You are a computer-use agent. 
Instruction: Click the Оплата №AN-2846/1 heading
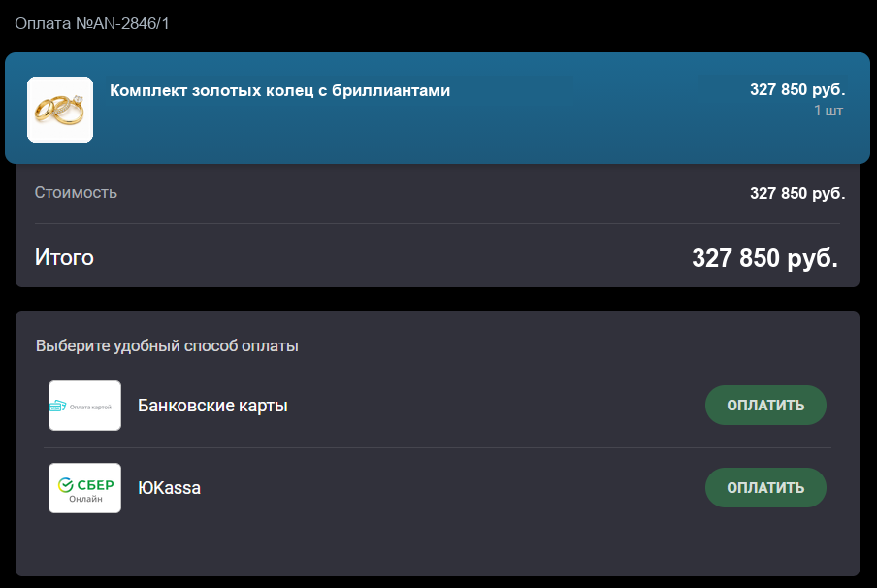92,23
